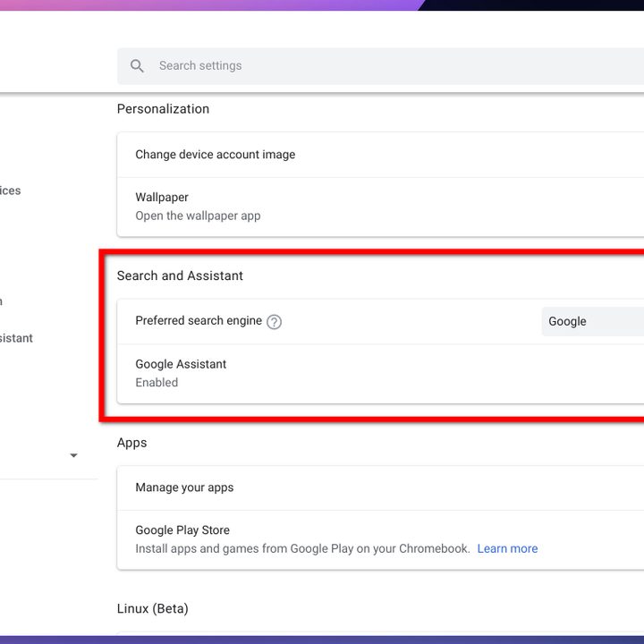
Task: Click the Enabled status text
Action: point(157,383)
